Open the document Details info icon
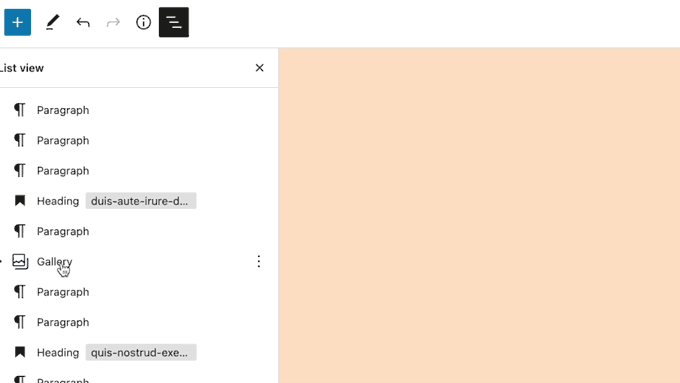The height and width of the screenshot is (383, 680). (144, 22)
